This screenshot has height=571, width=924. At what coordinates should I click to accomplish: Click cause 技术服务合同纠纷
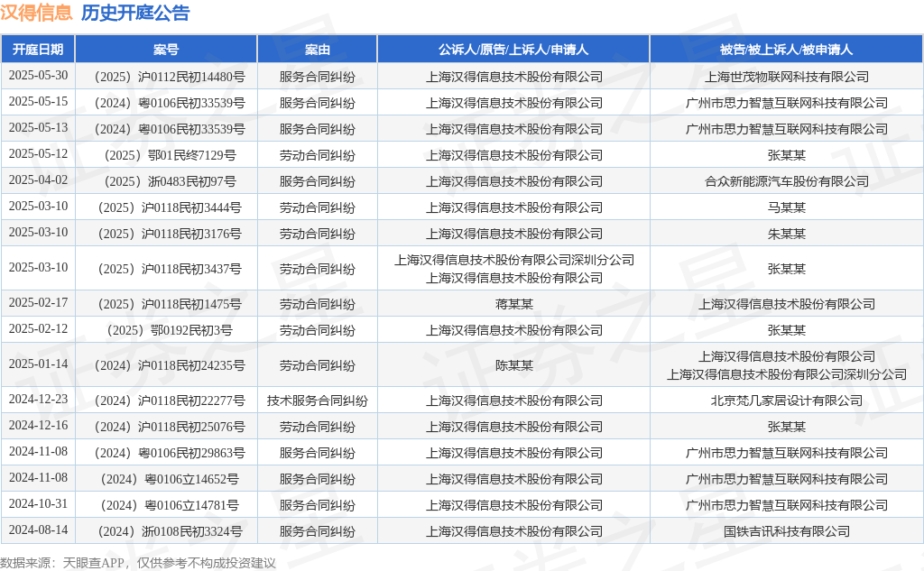click(x=317, y=401)
